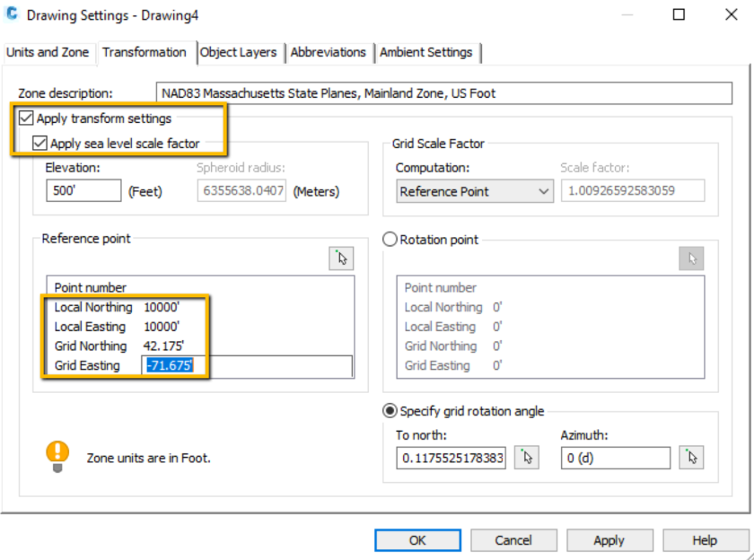Screen dimensions: 754x560
Task: Click the Reference point pick icon
Action: [341, 258]
